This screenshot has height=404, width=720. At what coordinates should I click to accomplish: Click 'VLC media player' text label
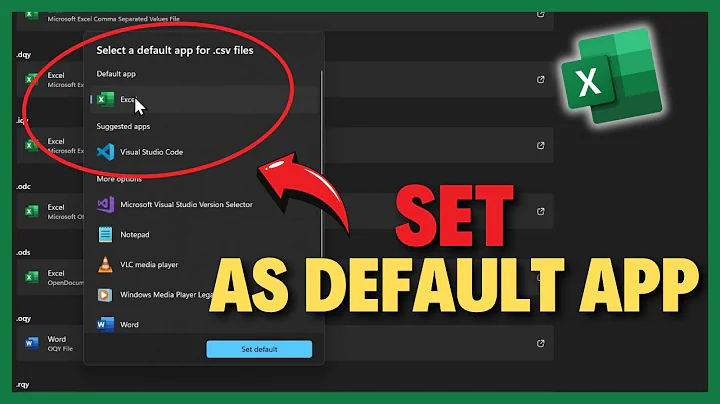coord(149,264)
